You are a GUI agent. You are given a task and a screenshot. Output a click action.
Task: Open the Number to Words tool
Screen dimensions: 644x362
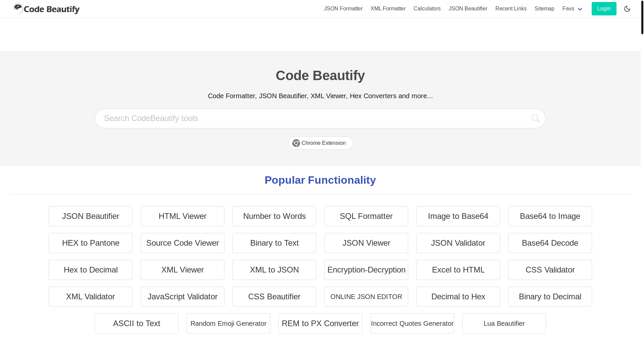click(x=274, y=216)
